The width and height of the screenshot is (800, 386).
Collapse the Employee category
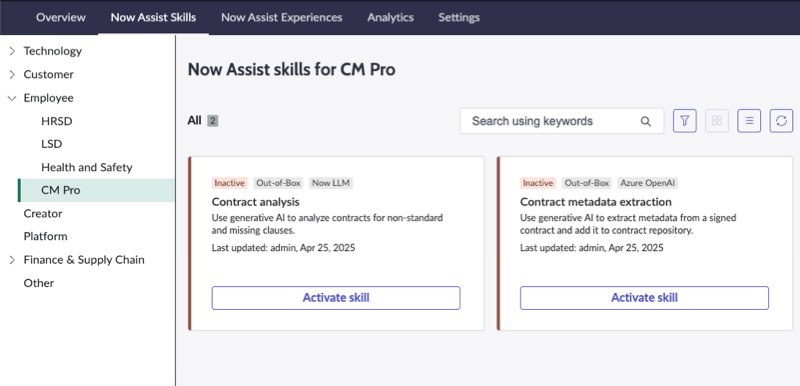13,98
